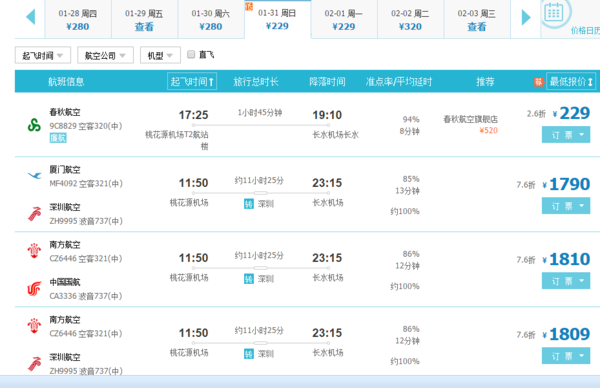Open the 起飞时间 filter dropdown

[x=43, y=55]
